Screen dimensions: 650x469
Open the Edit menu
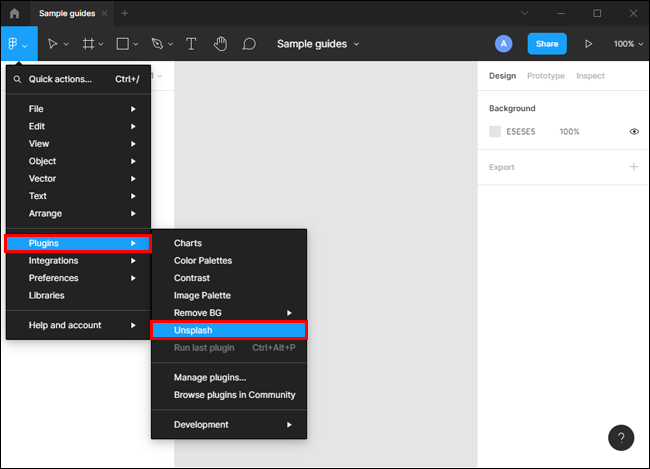coord(78,126)
